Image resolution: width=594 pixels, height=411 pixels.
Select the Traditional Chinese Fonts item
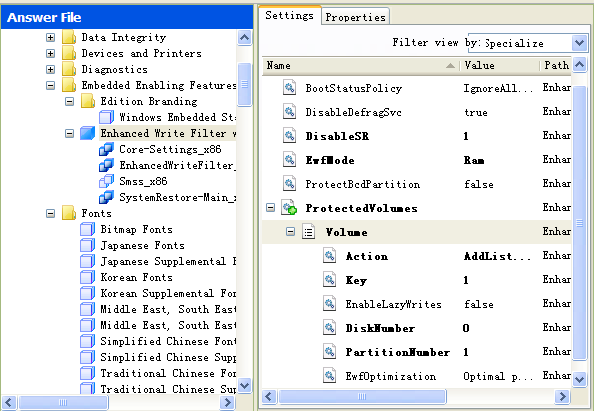(x=168, y=373)
